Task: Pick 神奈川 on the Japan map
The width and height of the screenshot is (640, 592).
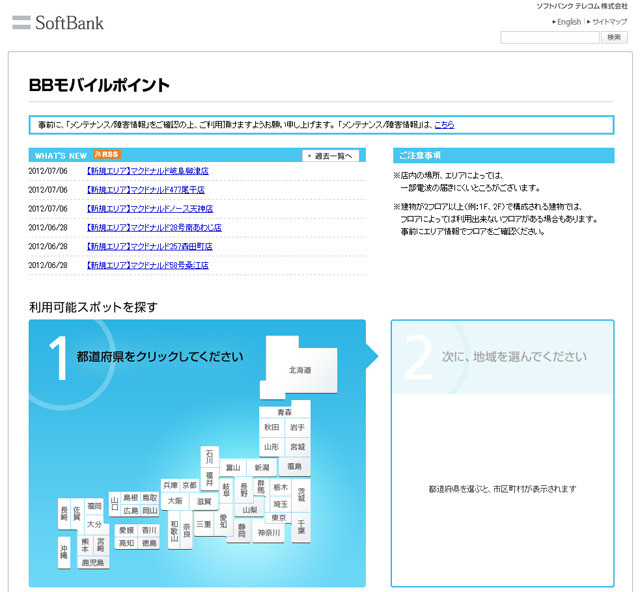Action: [269, 533]
